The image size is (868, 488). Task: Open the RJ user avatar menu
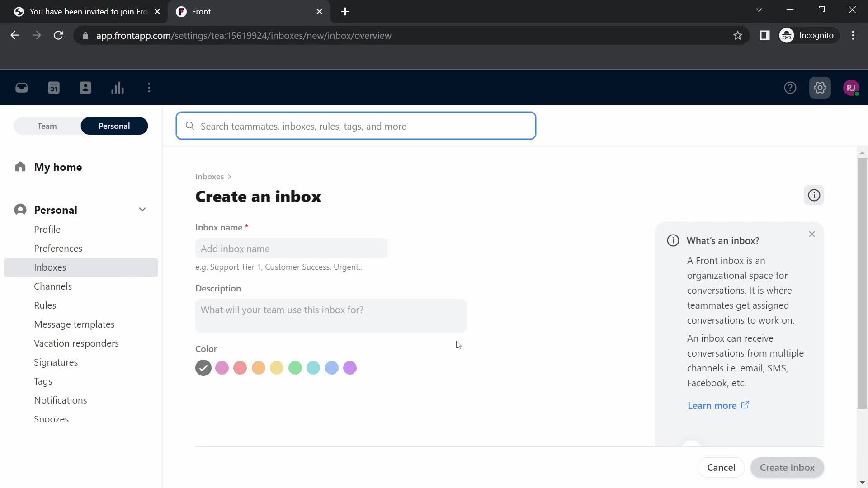(x=851, y=88)
